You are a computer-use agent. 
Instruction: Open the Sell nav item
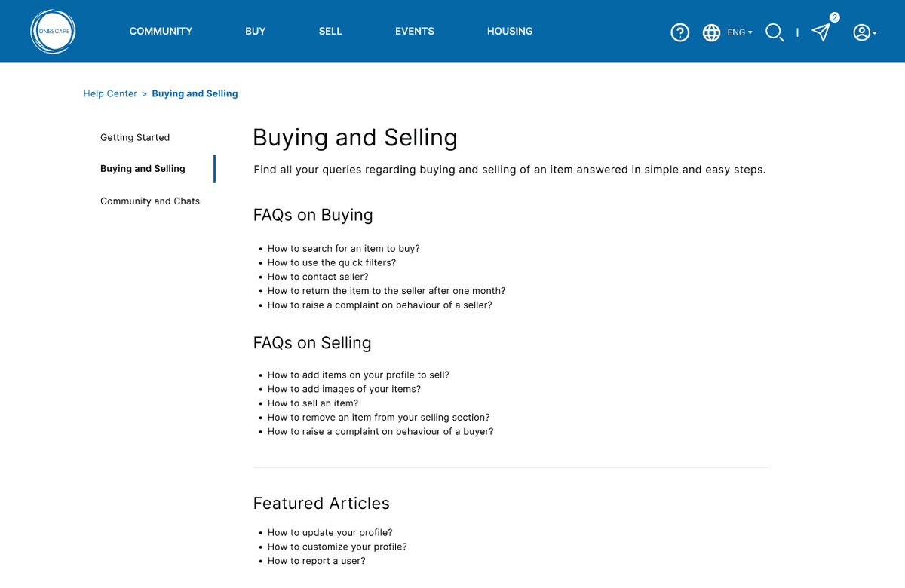[x=330, y=31]
